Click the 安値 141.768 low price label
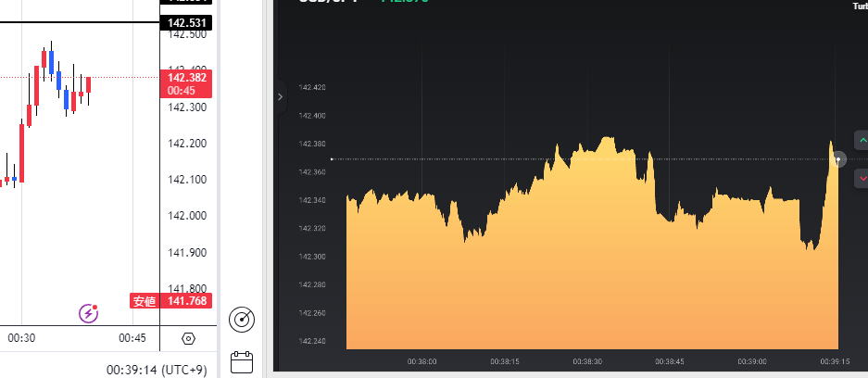 coord(171,300)
